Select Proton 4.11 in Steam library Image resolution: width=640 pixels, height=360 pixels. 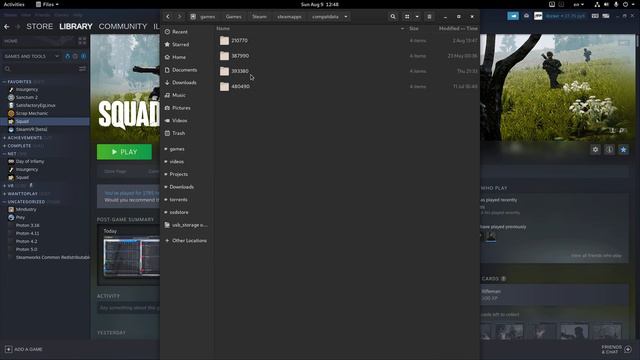27,233
